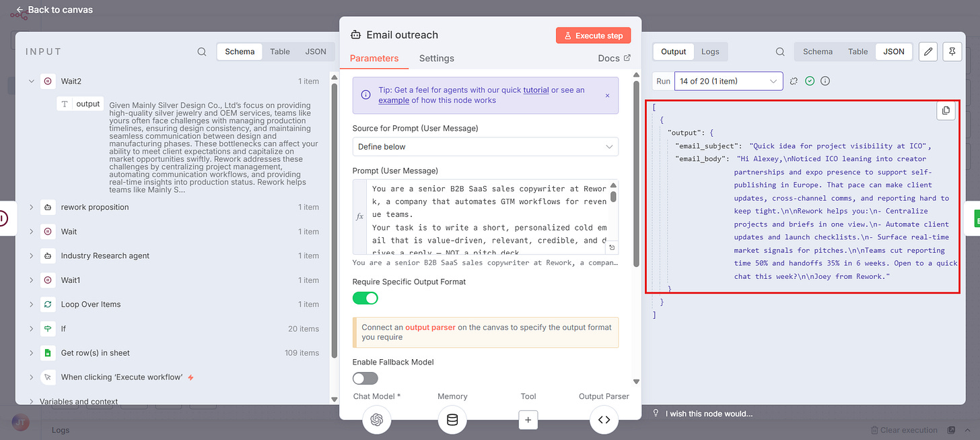The width and height of the screenshot is (980, 440).
Task: Click the Loop Over Items loop icon
Action: tap(48, 304)
